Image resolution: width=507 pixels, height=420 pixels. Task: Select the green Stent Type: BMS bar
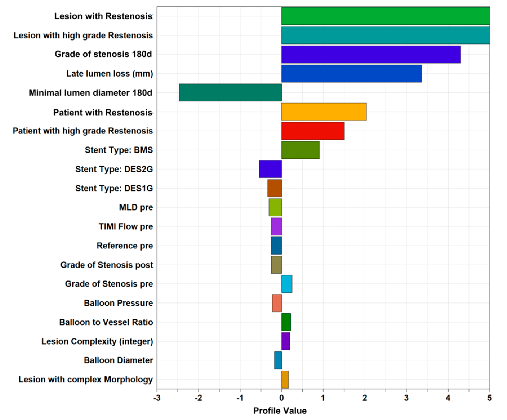[x=300, y=150]
